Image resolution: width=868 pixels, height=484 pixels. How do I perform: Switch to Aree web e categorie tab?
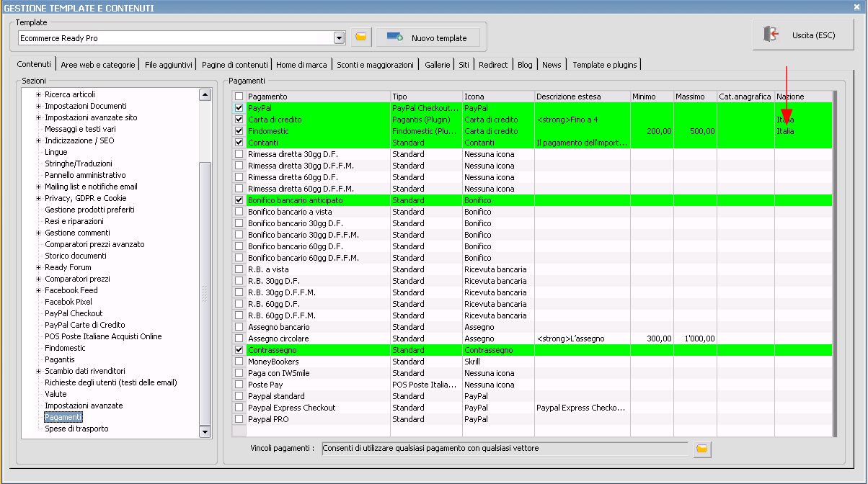click(x=98, y=65)
